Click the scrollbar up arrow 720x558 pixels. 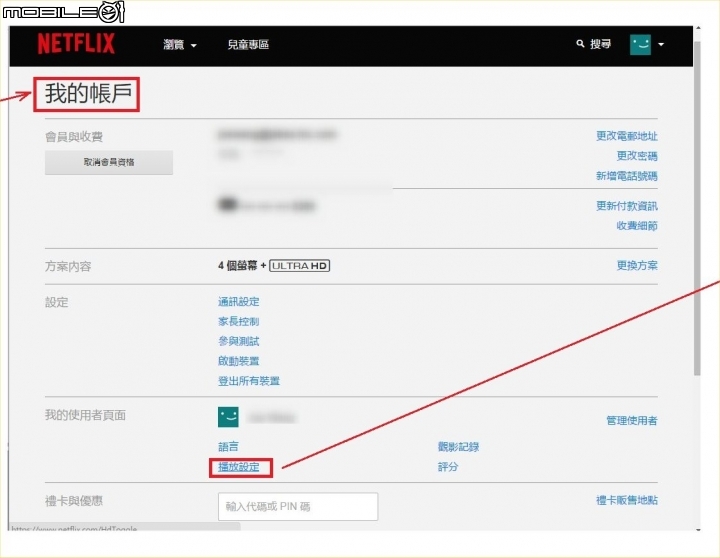tap(698, 28)
